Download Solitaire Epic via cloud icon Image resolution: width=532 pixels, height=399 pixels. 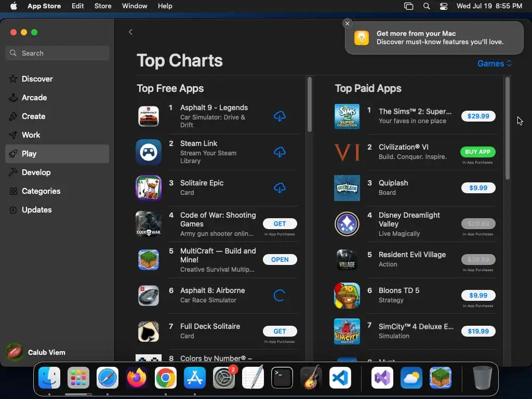pos(280,188)
